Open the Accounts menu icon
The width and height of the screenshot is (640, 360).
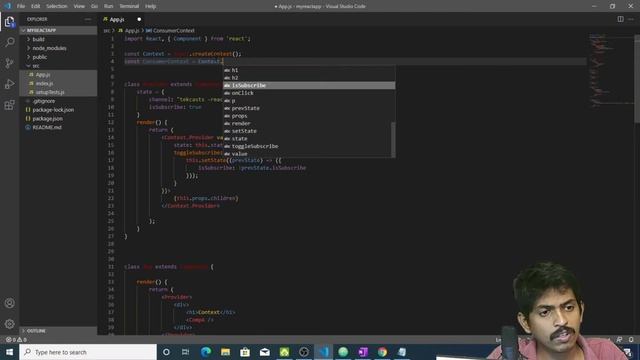(x=9, y=303)
